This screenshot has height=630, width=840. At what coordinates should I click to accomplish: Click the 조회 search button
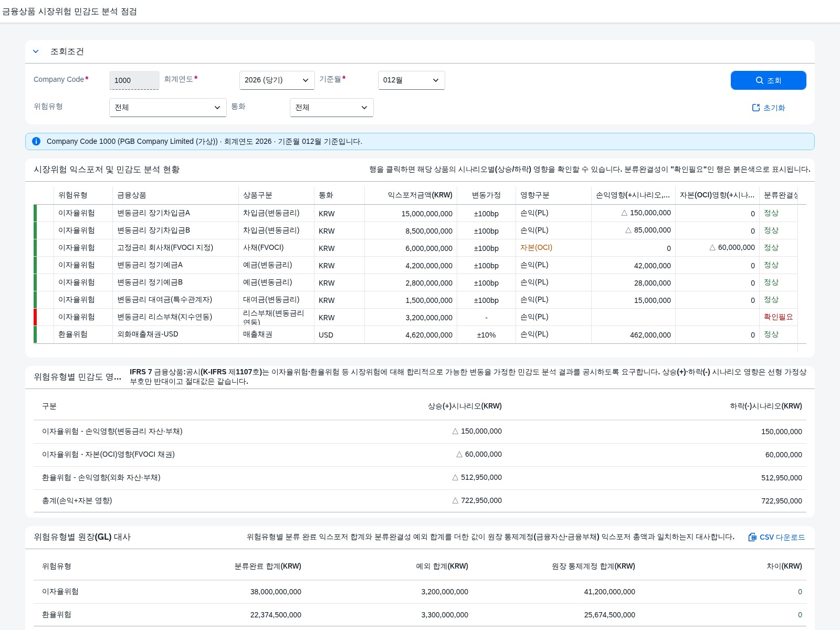pyautogui.click(x=768, y=80)
